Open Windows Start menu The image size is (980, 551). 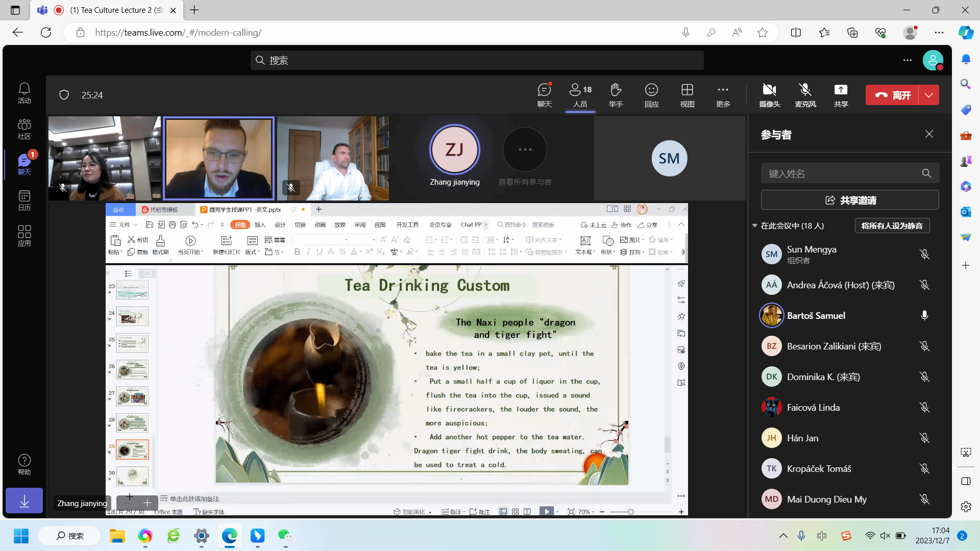pos(21,536)
